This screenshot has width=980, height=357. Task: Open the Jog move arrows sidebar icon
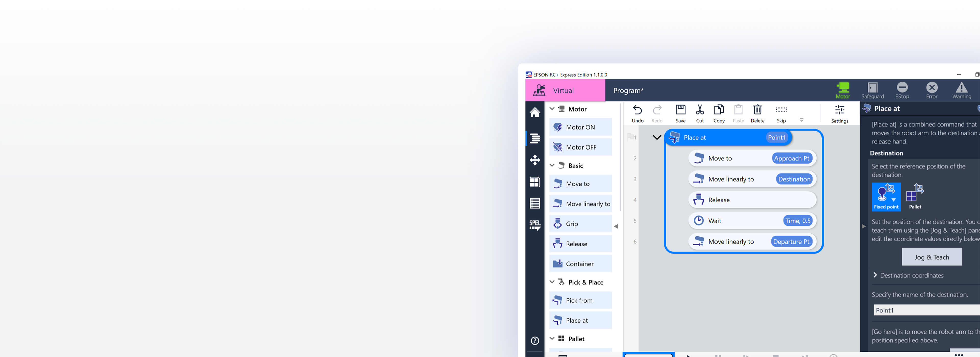click(x=534, y=160)
